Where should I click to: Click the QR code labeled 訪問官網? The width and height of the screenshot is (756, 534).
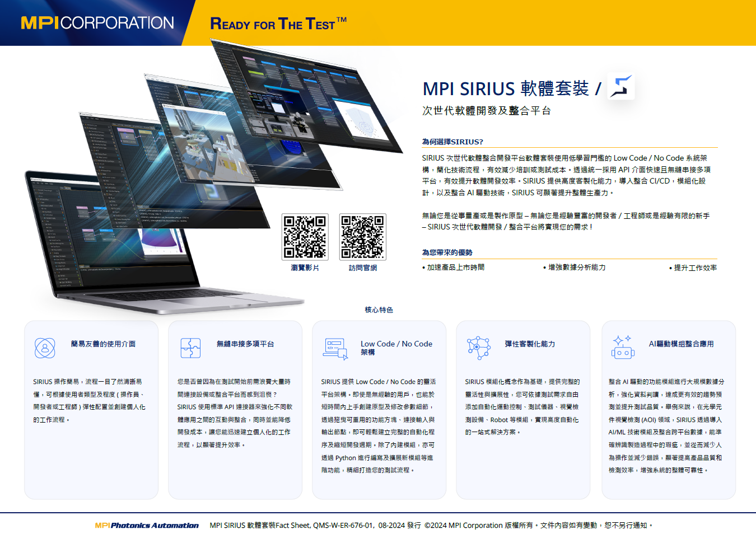pyautogui.click(x=363, y=237)
